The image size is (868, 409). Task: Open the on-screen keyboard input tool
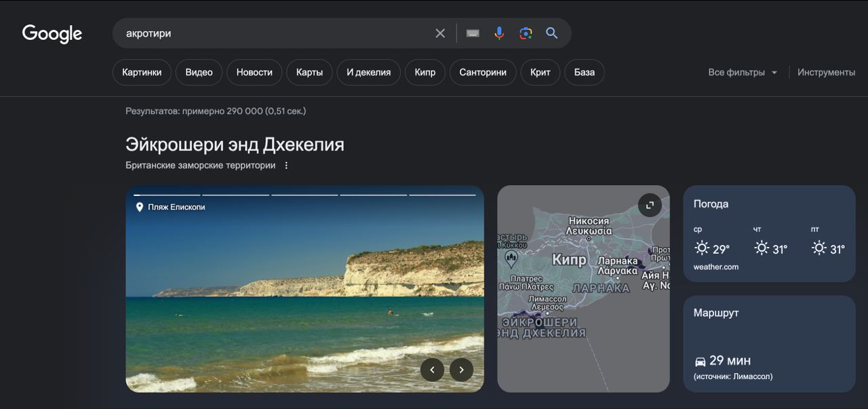click(x=473, y=33)
